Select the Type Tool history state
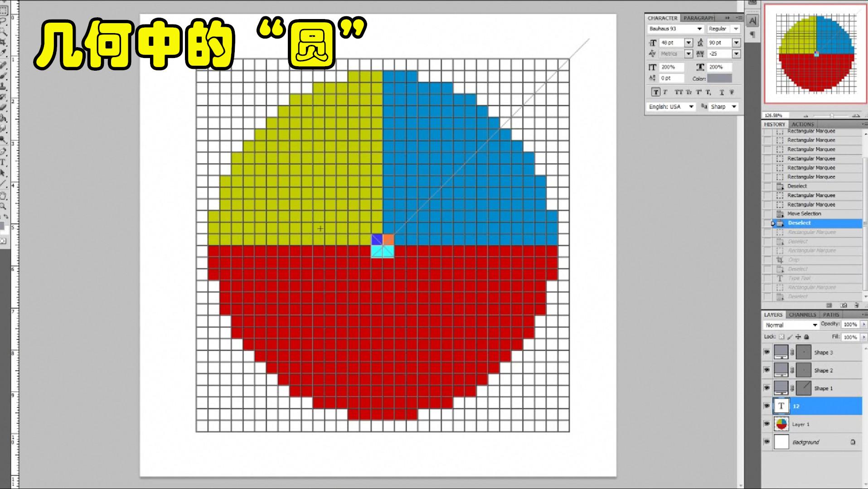The height and width of the screenshot is (489, 868). [x=813, y=278]
